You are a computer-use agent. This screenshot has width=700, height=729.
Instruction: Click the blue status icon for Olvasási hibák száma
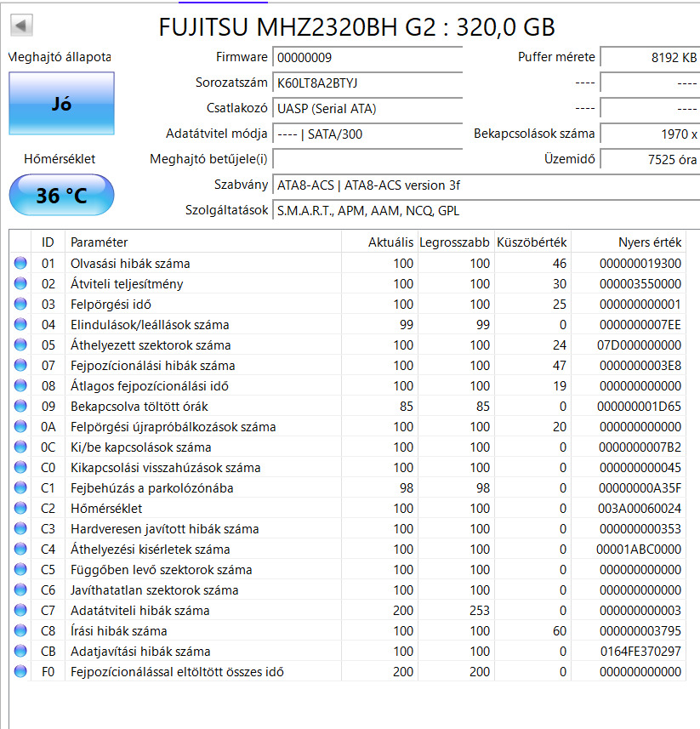20,264
